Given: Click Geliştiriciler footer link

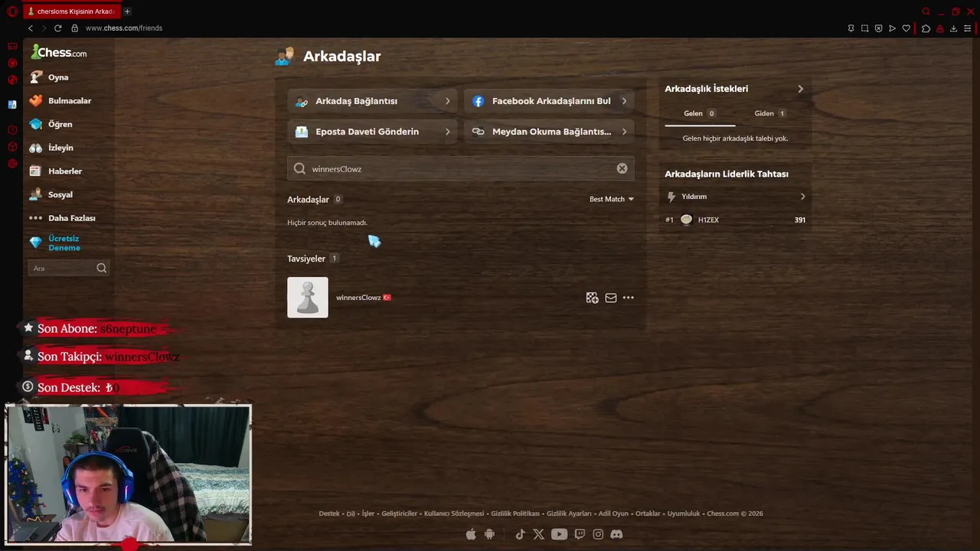Looking at the screenshot, I should (400, 514).
